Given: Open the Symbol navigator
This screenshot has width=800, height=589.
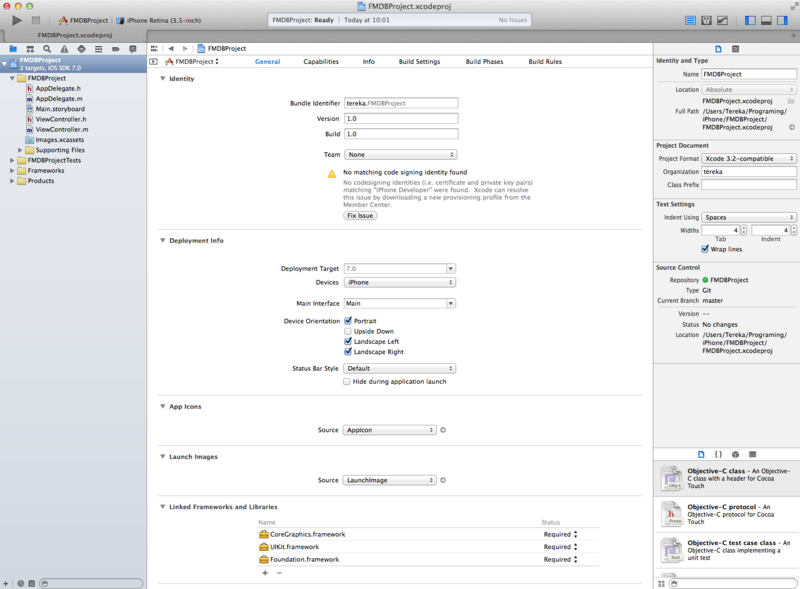Looking at the screenshot, I should [30, 49].
